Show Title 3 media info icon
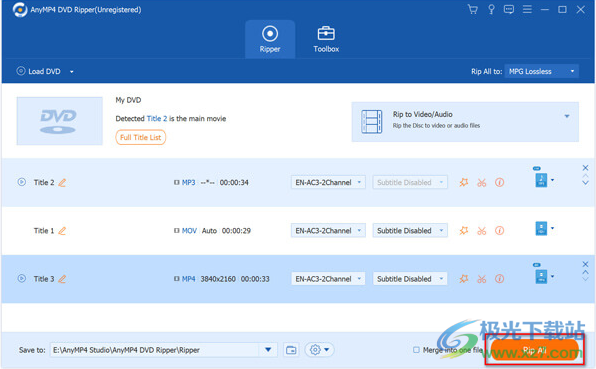Image resolution: width=596 pixels, height=369 pixels. 499,279
